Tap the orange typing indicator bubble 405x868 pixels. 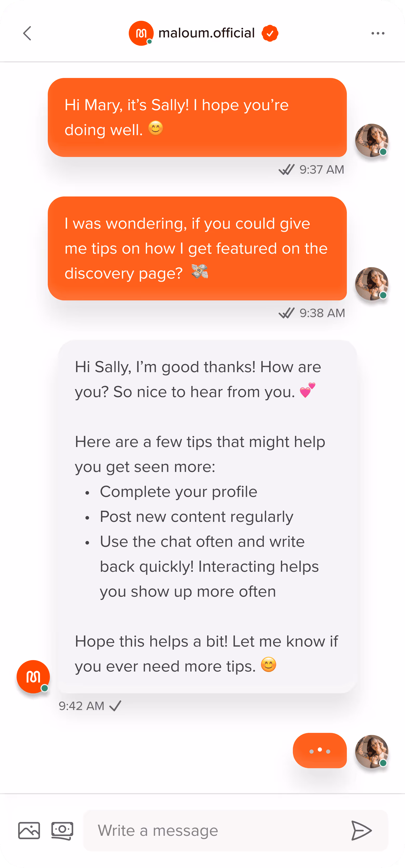[320, 750]
